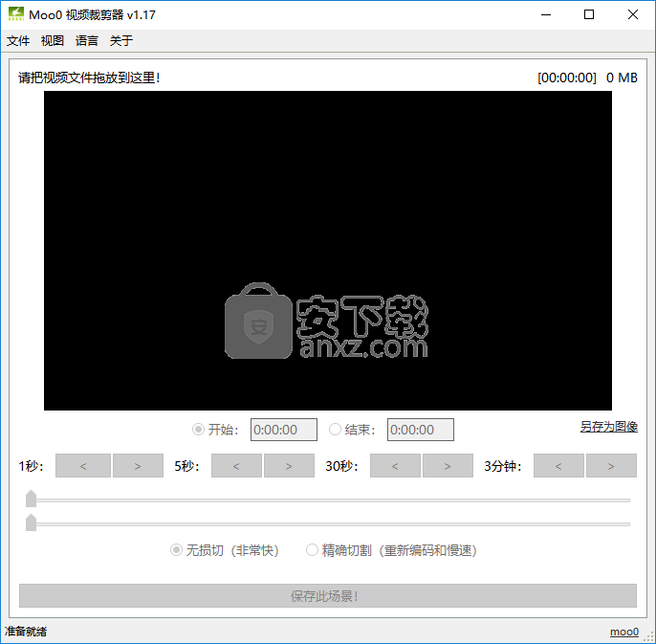
Task: Step back 1 second with < button
Action: [x=83, y=466]
